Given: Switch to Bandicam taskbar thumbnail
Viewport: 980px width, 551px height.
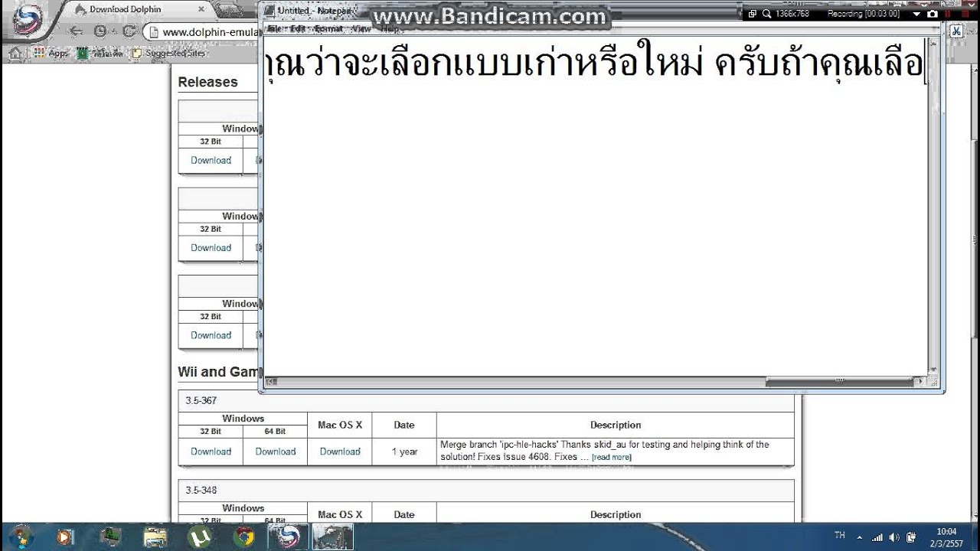Looking at the screenshot, I should [333, 536].
